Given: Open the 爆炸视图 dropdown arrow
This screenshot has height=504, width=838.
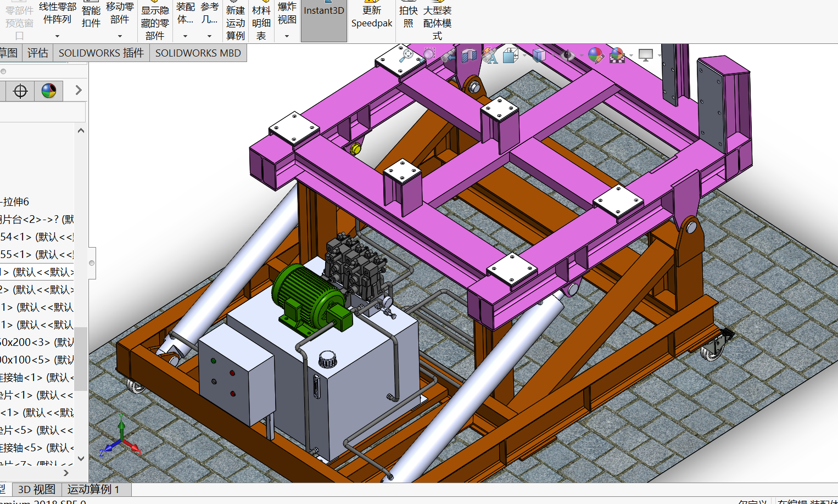Looking at the screenshot, I should pyautogui.click(x=287, y=36).
